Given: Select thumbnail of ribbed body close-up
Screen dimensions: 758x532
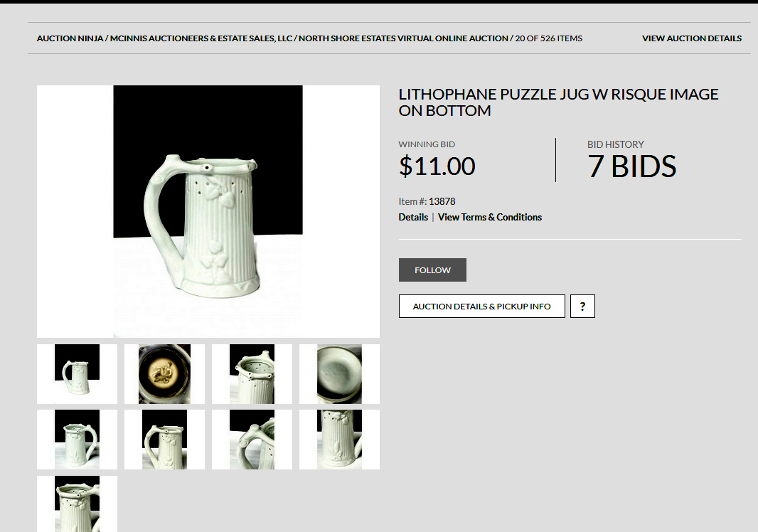Looking at the screenshot, I should (x=339, y=440).
